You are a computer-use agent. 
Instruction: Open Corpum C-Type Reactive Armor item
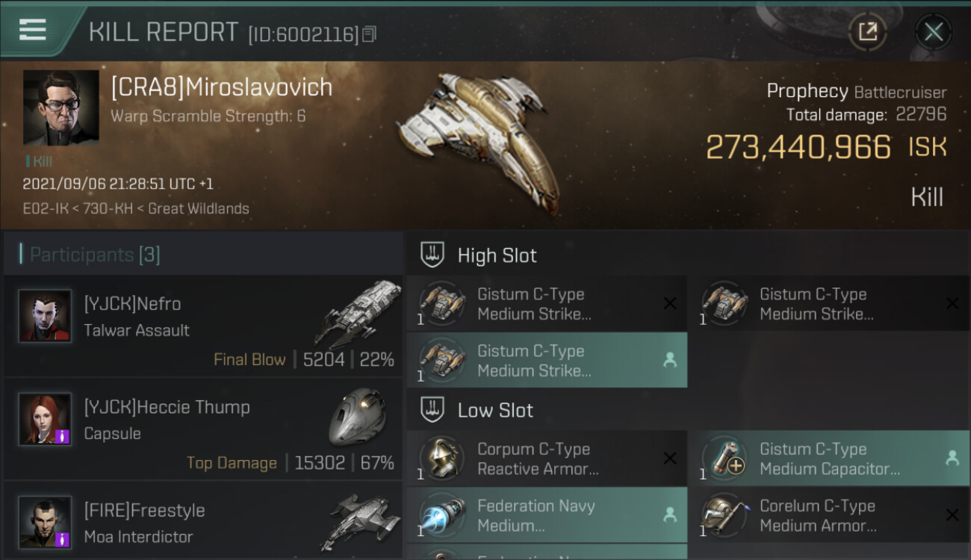tap(547, 458)
